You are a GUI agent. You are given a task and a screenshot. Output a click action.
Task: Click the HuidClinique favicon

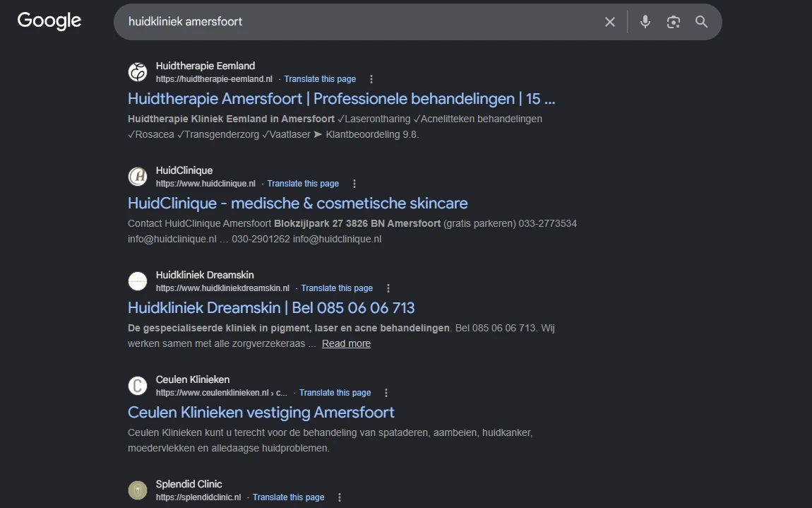138,177
